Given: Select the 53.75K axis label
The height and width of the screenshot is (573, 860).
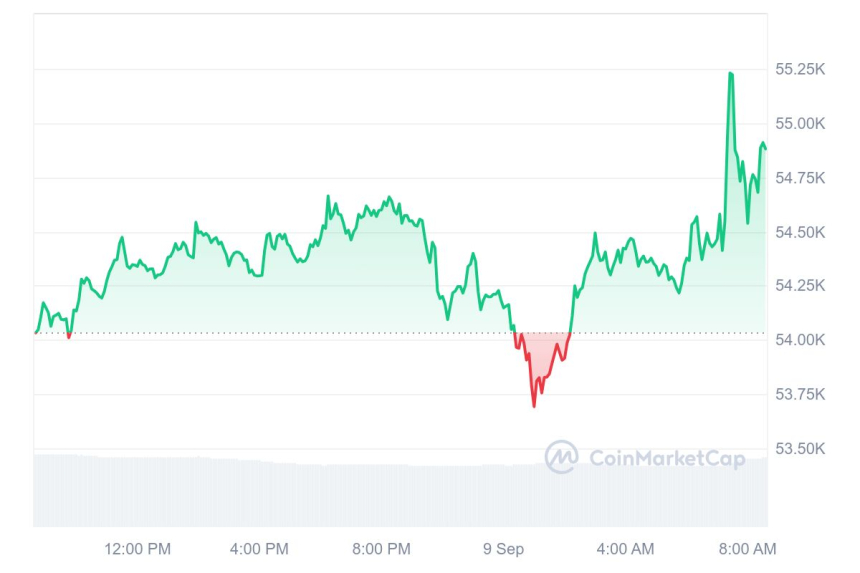Looking at the screenshot, I should click(800, 394).
